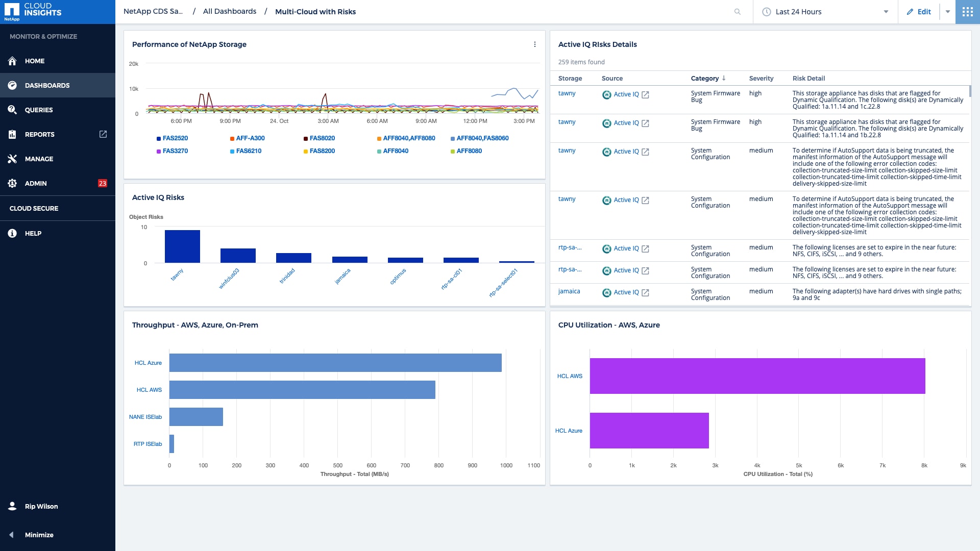The height and width of the screenshot is (551, 980).
Task: Open the Queries magnifier icon
Action: (12, 110)
